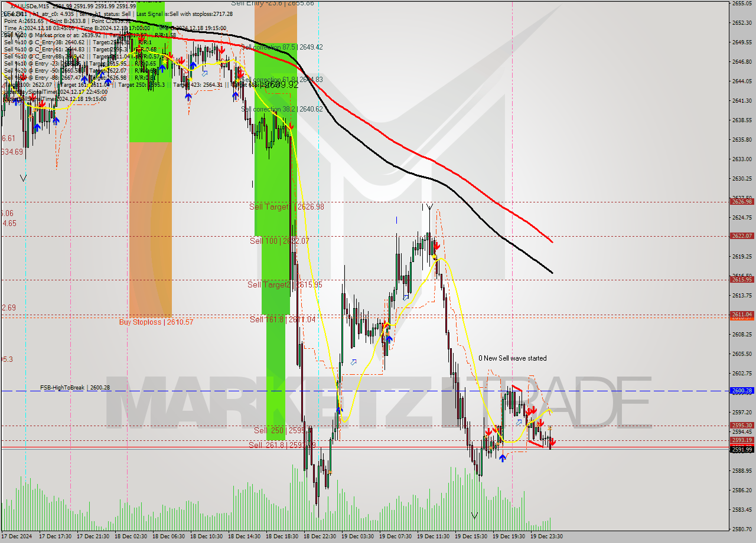Click the '18 Dec 02:30' time axis label
This screenshot has height=543, width=756.
(x=131, y=537)
